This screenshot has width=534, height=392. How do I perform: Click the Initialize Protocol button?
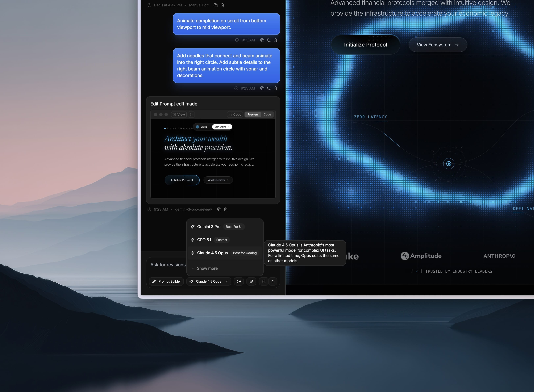pyautogui.click(x=366, y=44)
